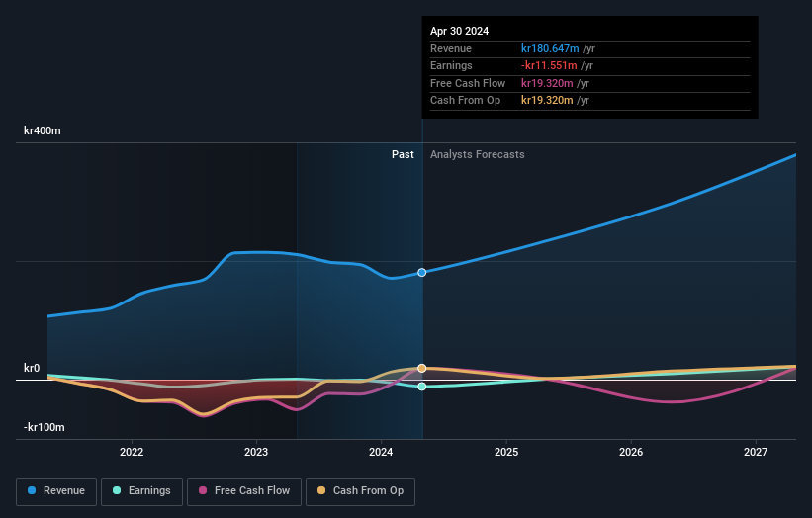Click the 2022 x-axis label
Screen dimensions: 812x518
(132, 452)
